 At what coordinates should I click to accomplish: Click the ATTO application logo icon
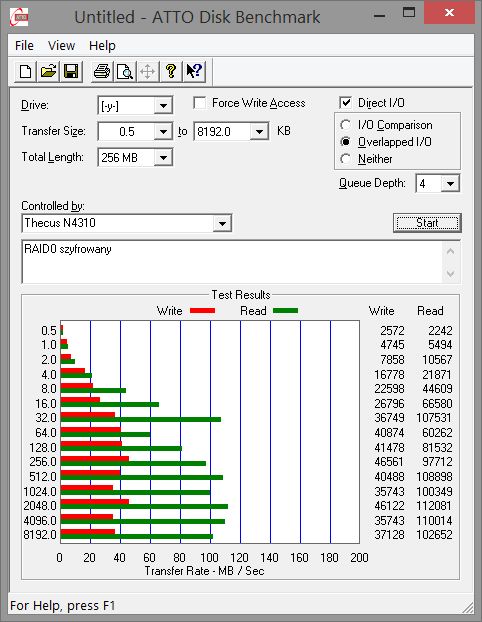[x=19, y=17]
